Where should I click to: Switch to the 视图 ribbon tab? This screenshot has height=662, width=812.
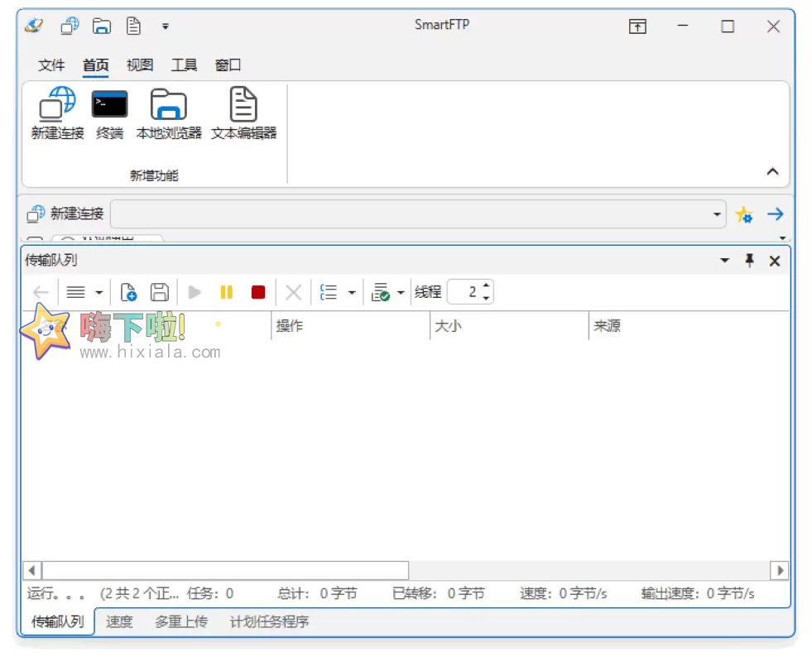(139, 65)
